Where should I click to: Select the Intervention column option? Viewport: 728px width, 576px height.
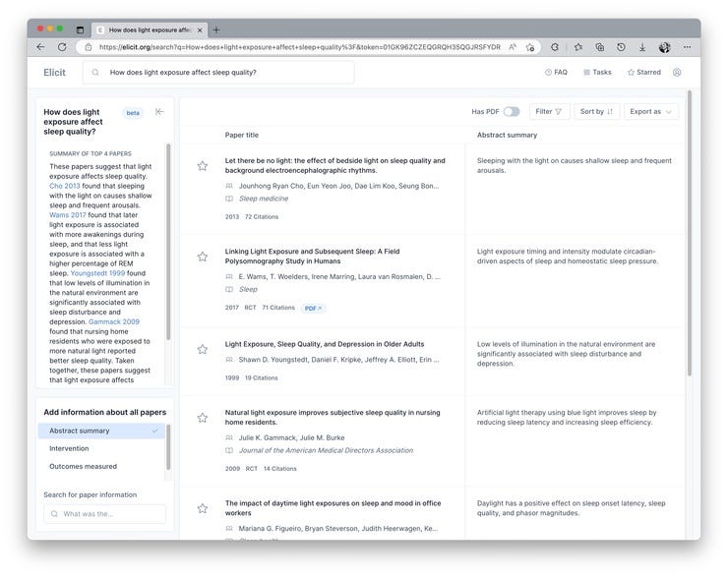(69, 448)
